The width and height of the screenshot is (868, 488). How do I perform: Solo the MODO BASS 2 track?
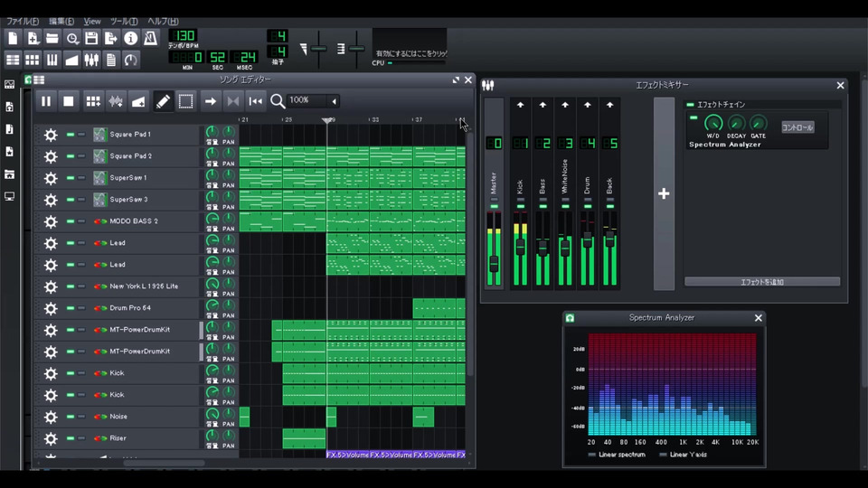point(81,221)
